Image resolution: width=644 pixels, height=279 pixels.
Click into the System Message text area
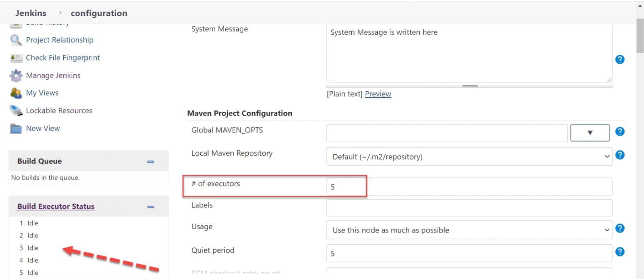(x=469, y=53)
